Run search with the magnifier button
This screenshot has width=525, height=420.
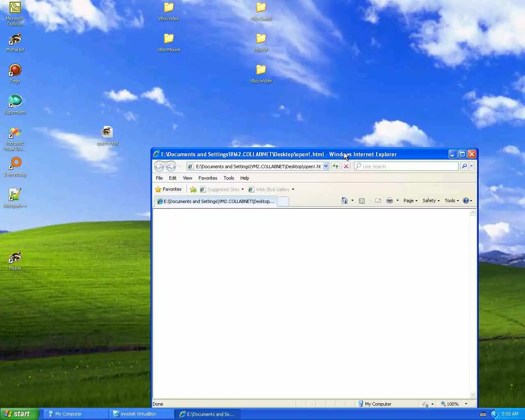point(464,166)
